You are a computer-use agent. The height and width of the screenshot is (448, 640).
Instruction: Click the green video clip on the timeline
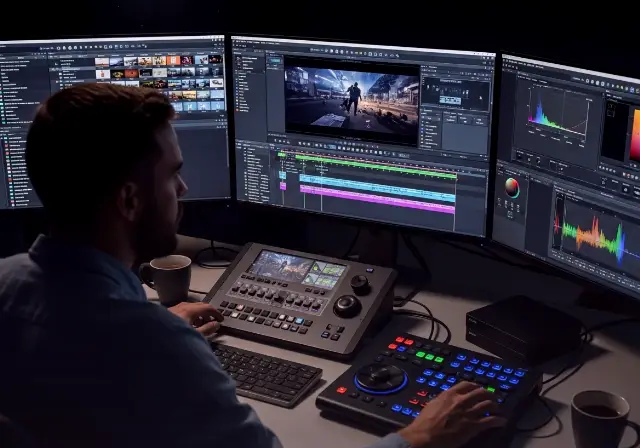(x=376, y=166)
